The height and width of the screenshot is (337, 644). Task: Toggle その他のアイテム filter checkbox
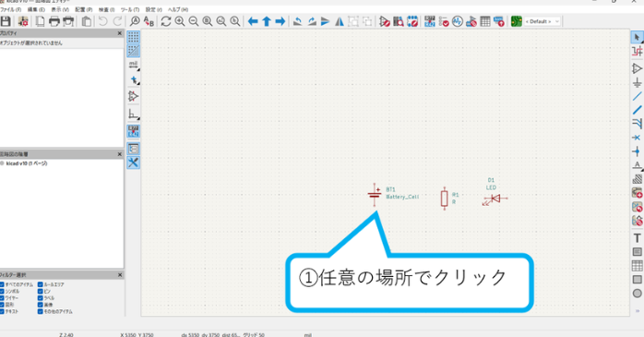[x=41, y=311]
